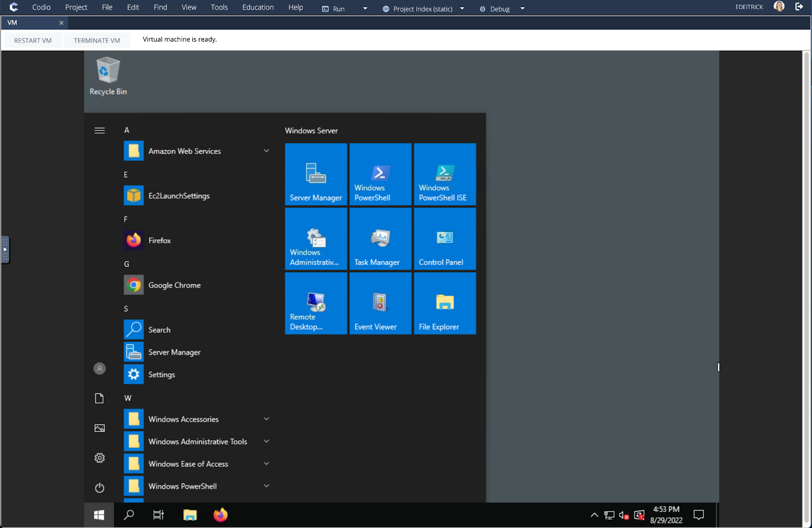812x528 pixels.
Task: Open the View menu
Action: (189, 7)
